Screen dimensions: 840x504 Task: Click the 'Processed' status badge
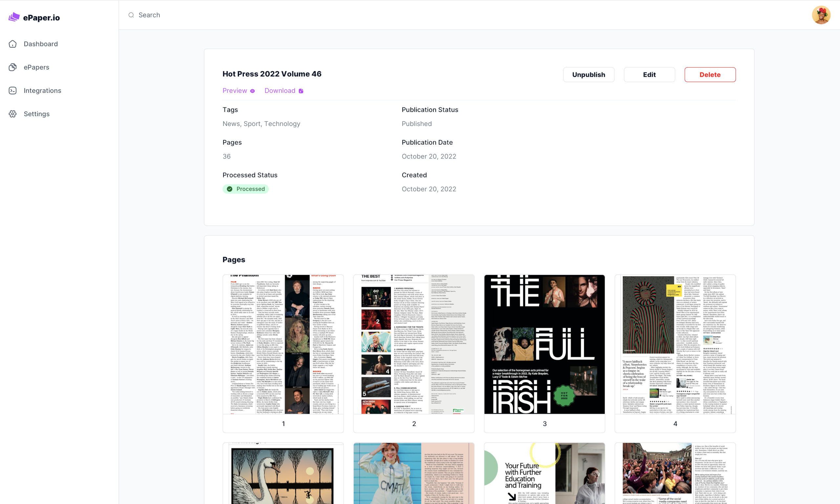coord(245,189)
